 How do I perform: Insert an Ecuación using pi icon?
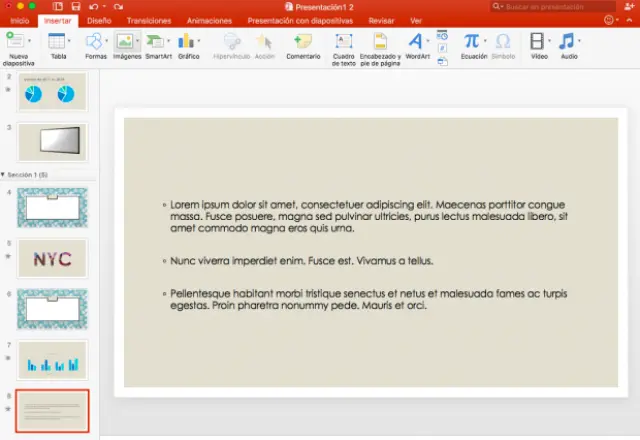pos(471,42)
